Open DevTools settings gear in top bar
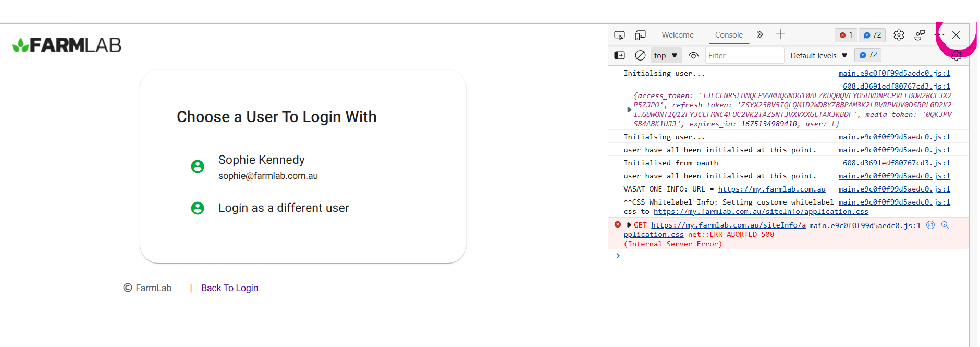Viewport: 980px width, 347px height. pos(899,35)
